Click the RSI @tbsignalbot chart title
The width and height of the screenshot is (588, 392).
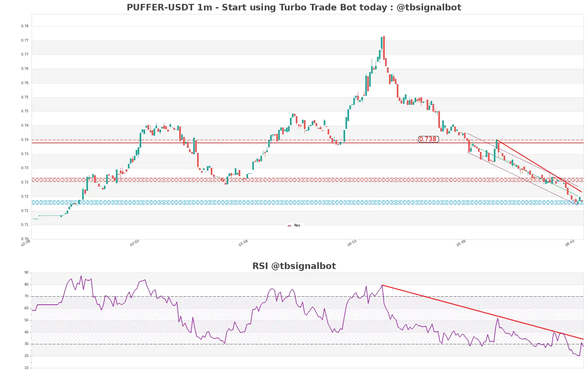(294, 266)
